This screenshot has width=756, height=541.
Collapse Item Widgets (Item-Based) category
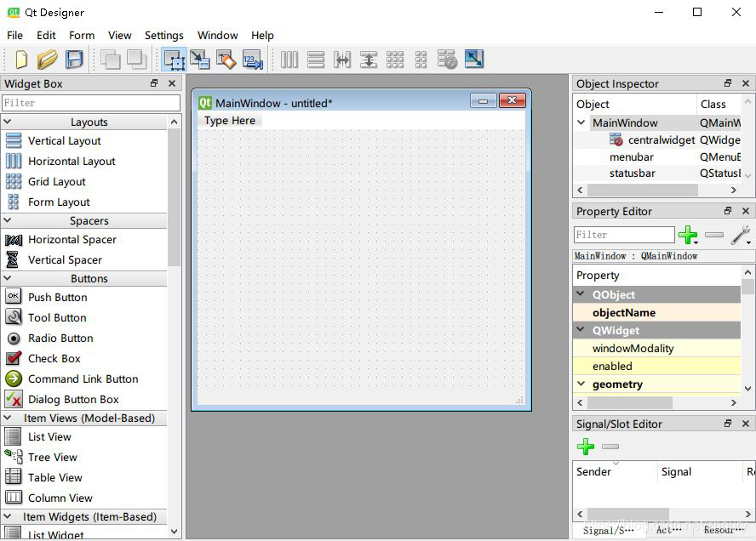pos(8,516)
